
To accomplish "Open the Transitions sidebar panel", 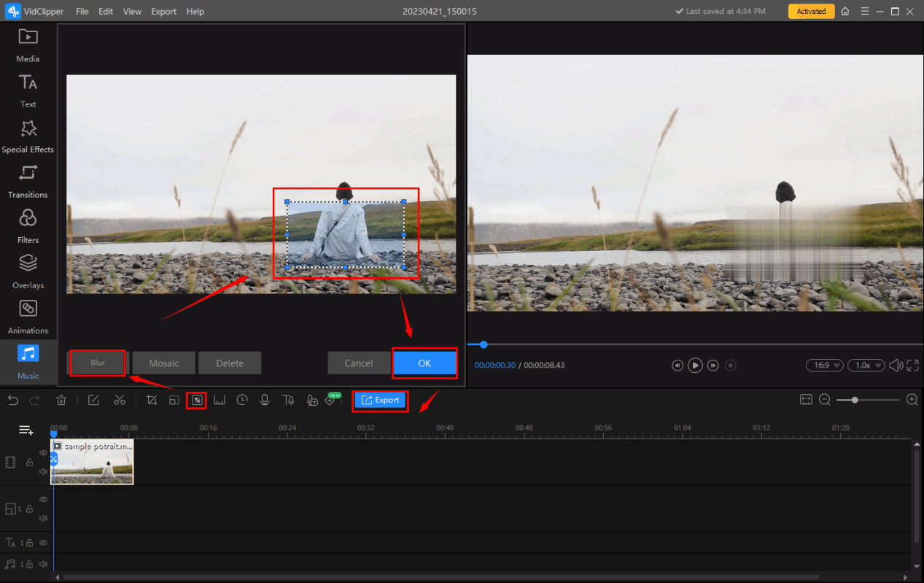I will [x=28, y=182].
